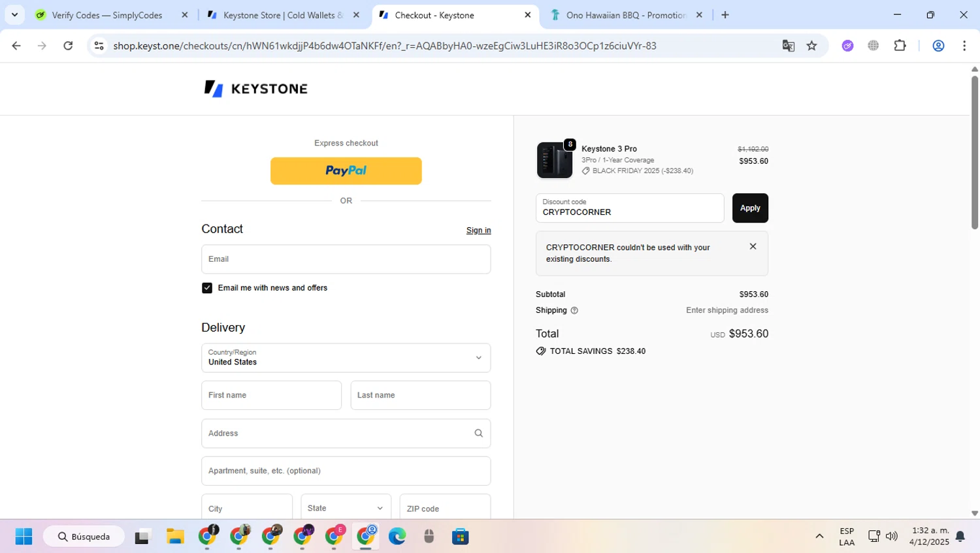Close the Ono Hawaiian BBQ tab
Image resolution: width=980 pixels, height=553 pixels.
click(699, 15)
